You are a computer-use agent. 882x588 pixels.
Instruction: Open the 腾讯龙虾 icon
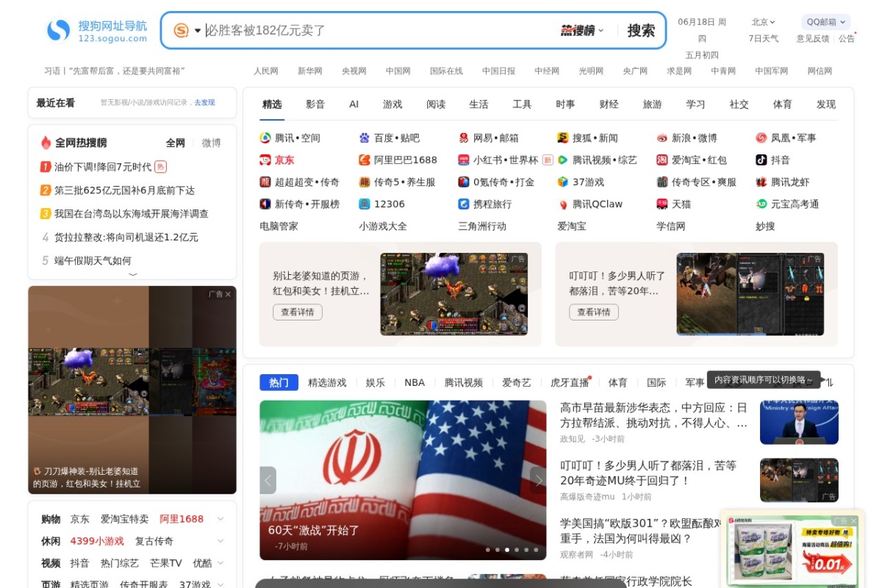(x=761, y=182)
